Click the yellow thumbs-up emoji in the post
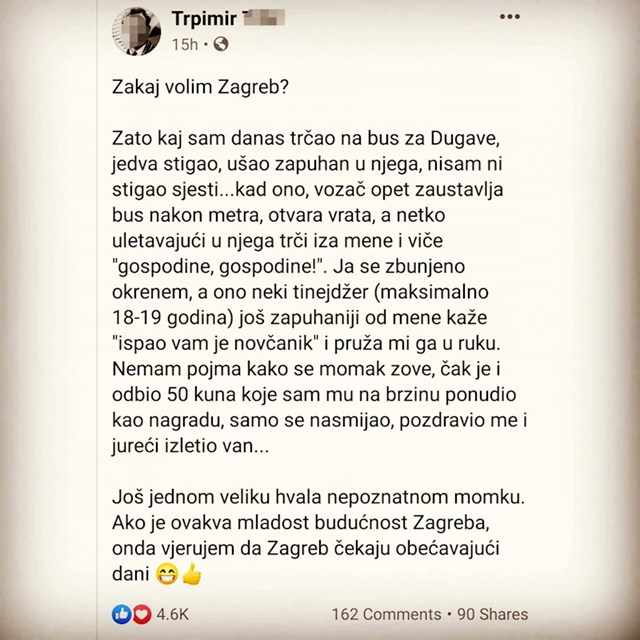Image resolution: width=640 pixels, height=640 pixels. click(x=191, y=575)
